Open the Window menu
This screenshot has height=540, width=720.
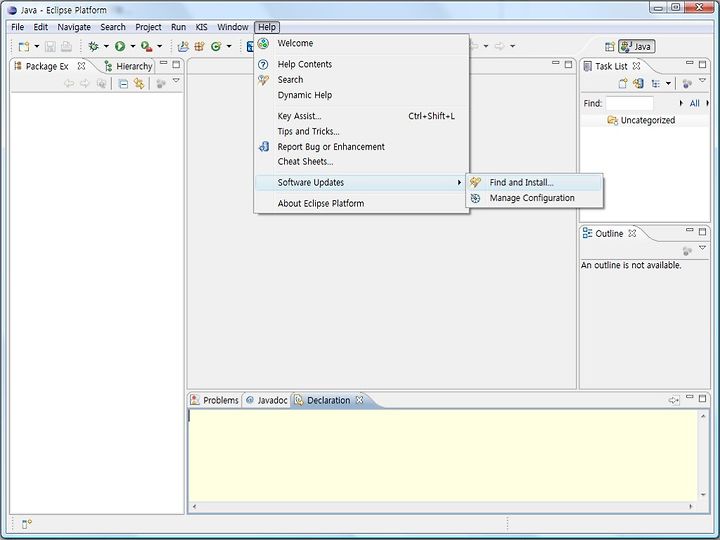233,27
